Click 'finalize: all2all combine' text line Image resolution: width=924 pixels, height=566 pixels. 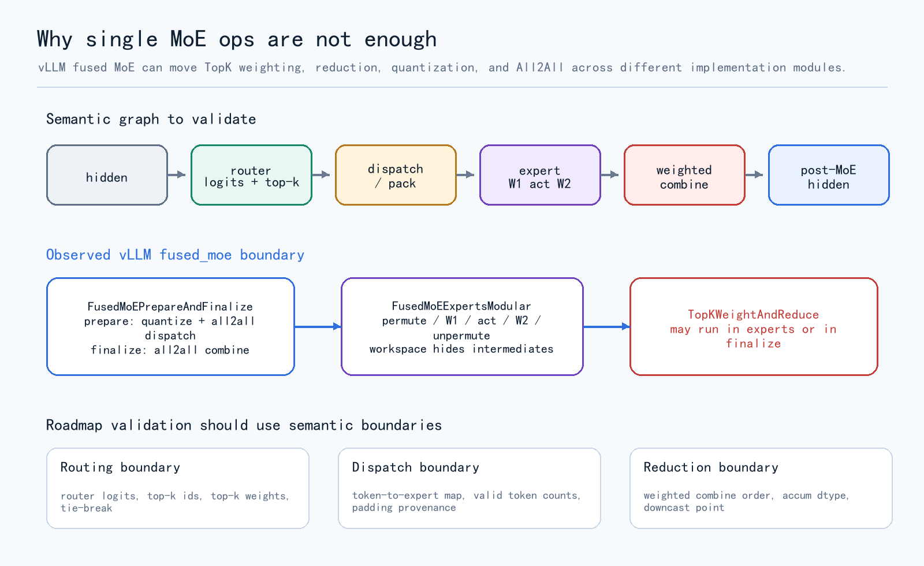pyautogui.click(x=170, y=350)
